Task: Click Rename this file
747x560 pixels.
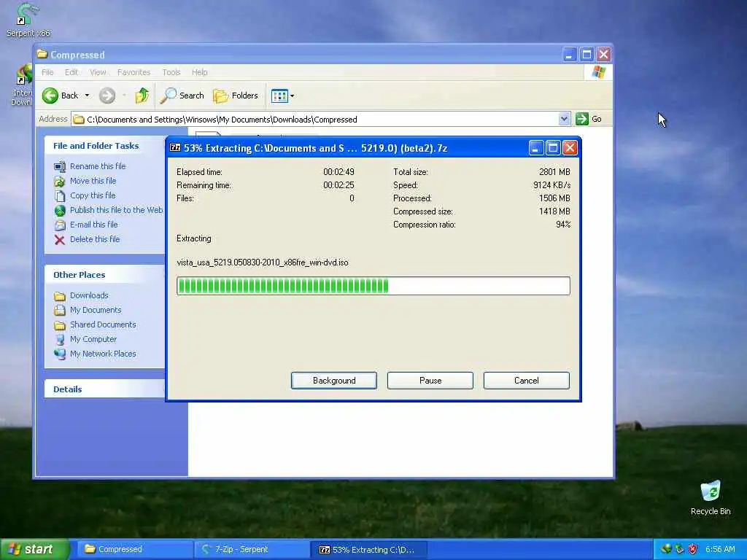Action: (x=98, y=166)
